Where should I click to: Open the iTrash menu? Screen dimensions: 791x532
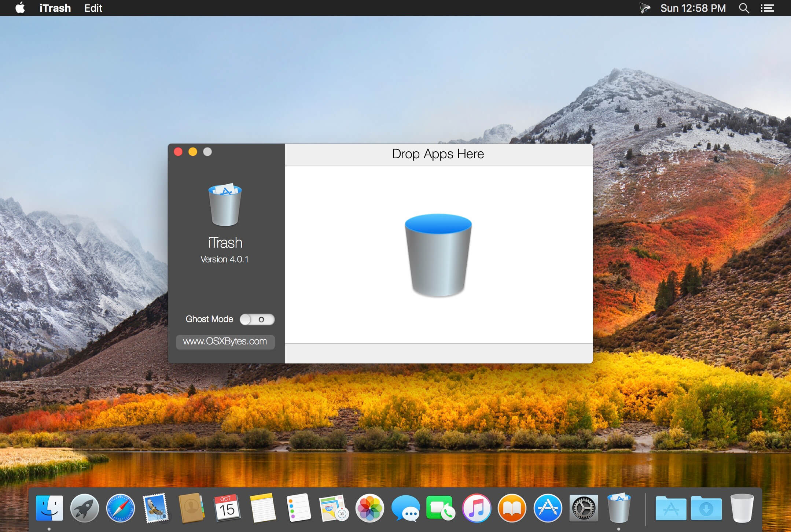coord(55,8)
